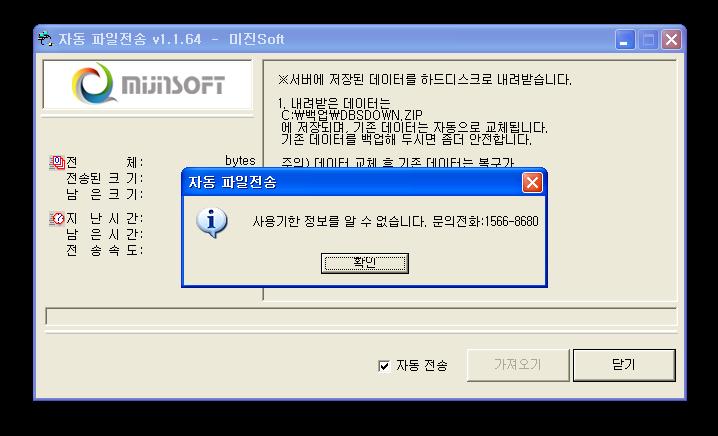Click the 자동 전송 checkbox label text
Viewport: 718px width, 436px height.
(x=421, y=365)
